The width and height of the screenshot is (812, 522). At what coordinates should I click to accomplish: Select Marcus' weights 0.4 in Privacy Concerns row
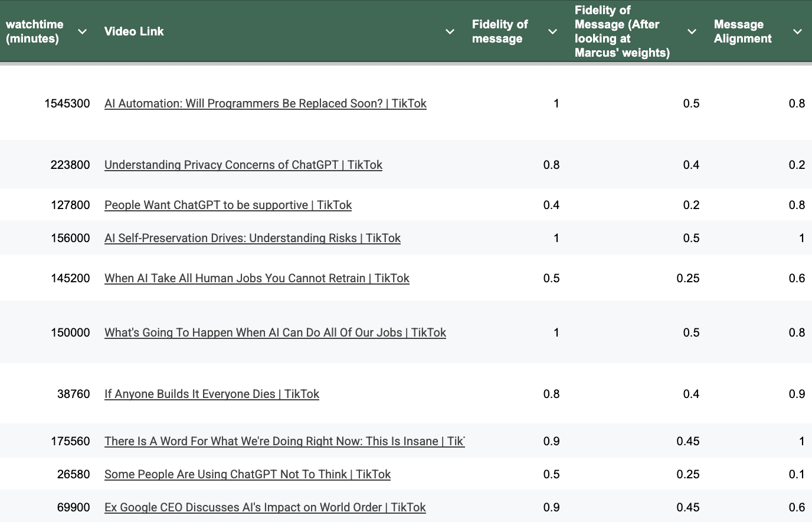click(691, 165)
